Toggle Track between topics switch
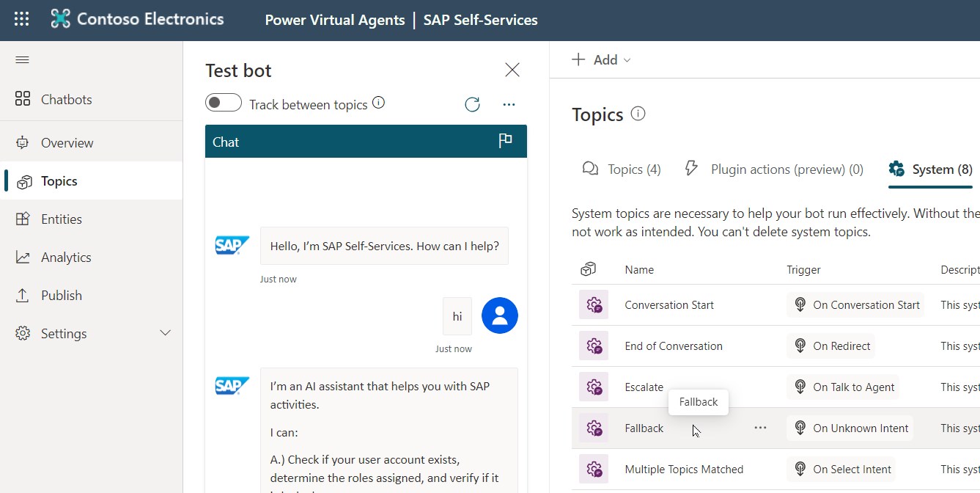Image resolution: width=980 pixels, height=493 pixels. (x=224, y=103)
